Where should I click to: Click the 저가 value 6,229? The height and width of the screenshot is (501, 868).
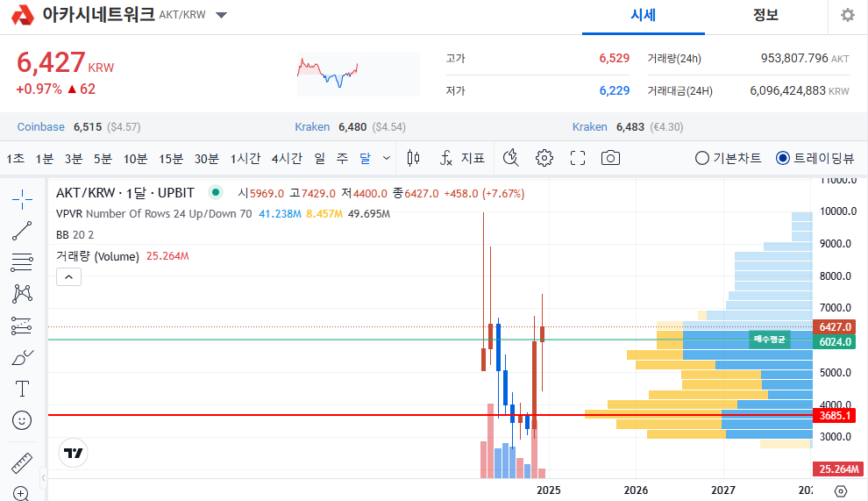pyautogui.click(x=614, y=91)
